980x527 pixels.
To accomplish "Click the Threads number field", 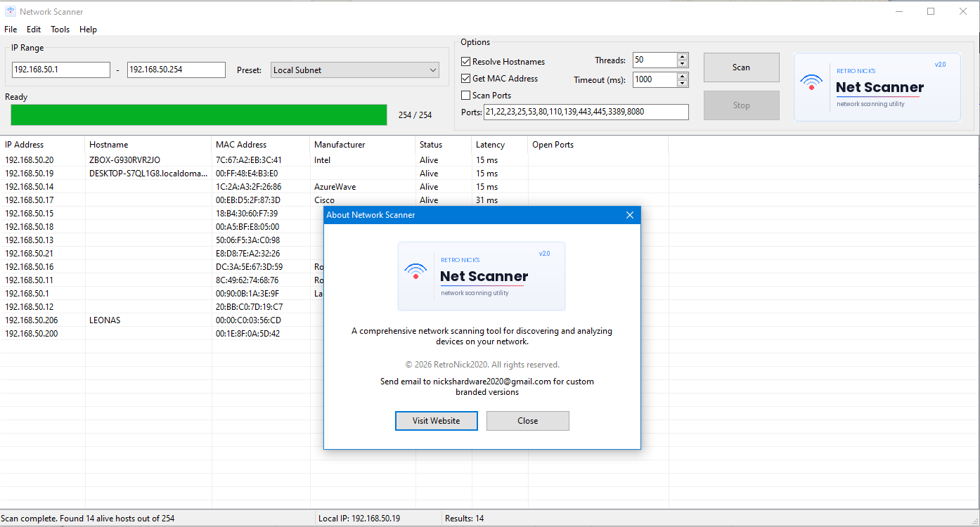I will coord(655,60).
